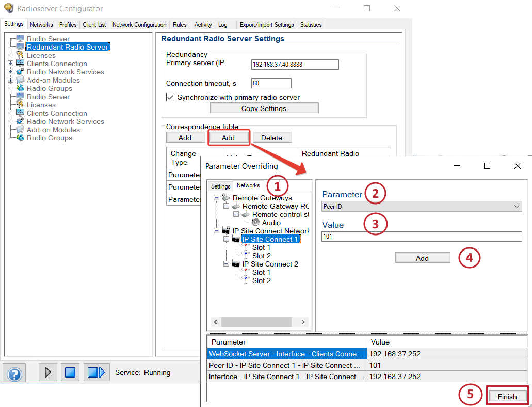
Task: Click the Remote Gateways tree icon
Action: coord(226,198)
